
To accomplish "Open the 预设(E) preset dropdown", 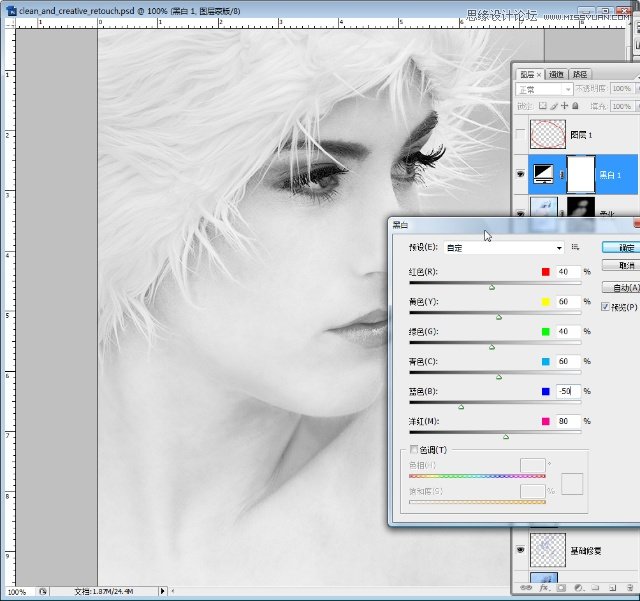I will click(505, 247).
